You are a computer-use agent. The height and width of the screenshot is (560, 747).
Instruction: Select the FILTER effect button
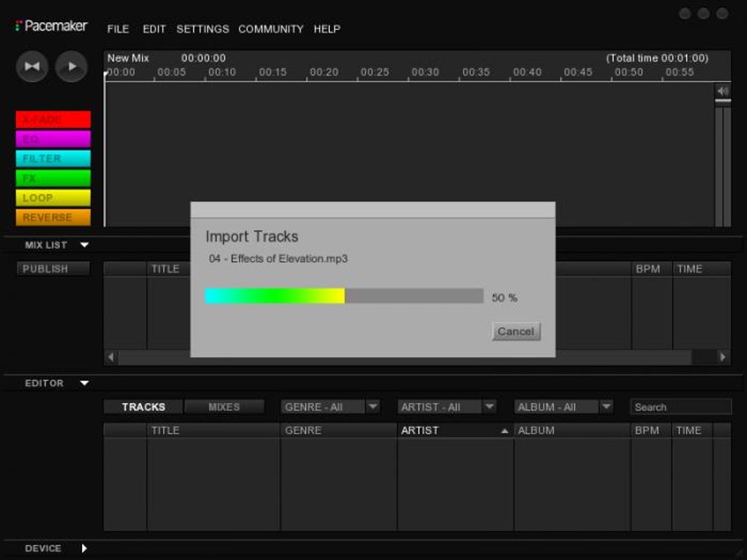[x=53, y=159]
